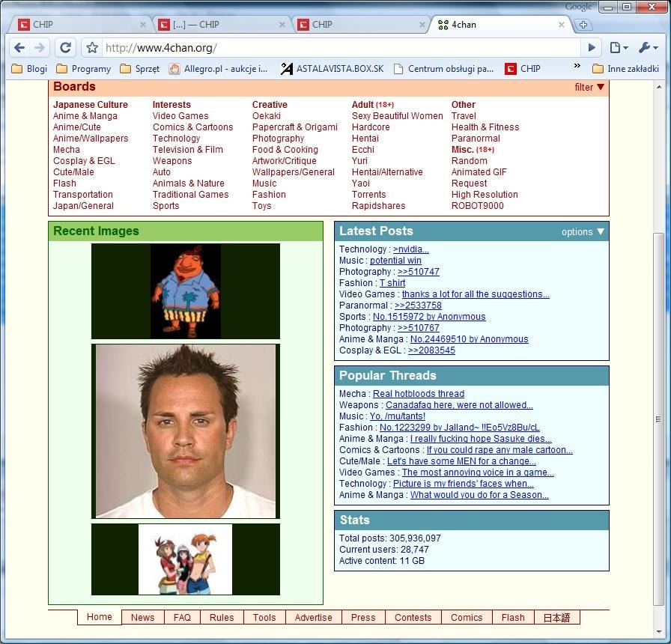Open 'Real hotbloods thread' in Popular Threads
The width and height of the screenshot is (671, 644).
coord(419,394)
